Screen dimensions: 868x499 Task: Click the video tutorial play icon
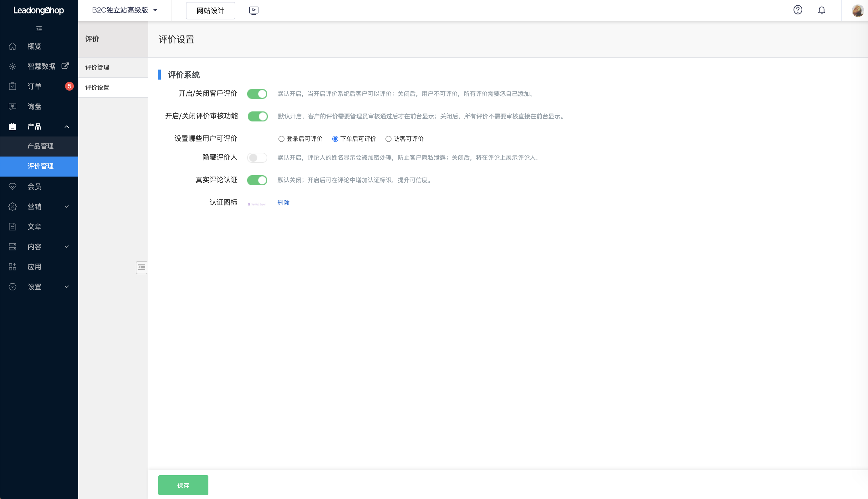(x=253, y=10)
